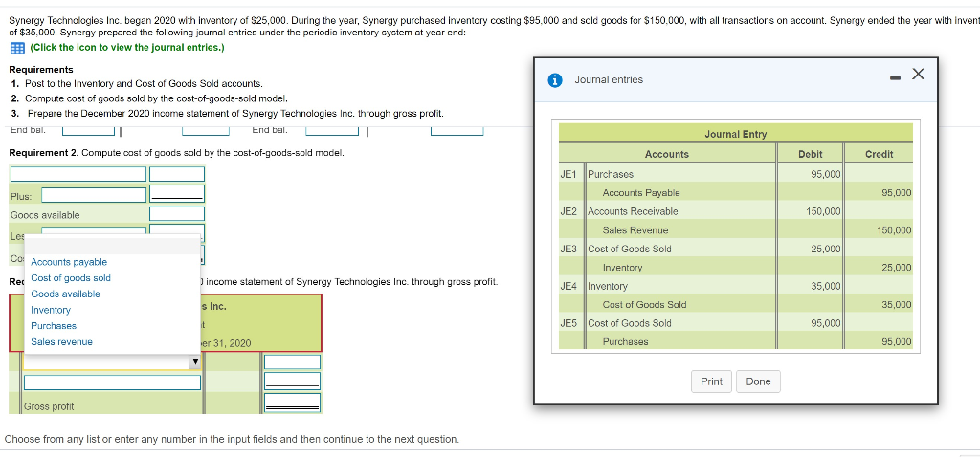Click the Gross profit amount field
This screenshot has height=457, width=980.
[293, 403]
